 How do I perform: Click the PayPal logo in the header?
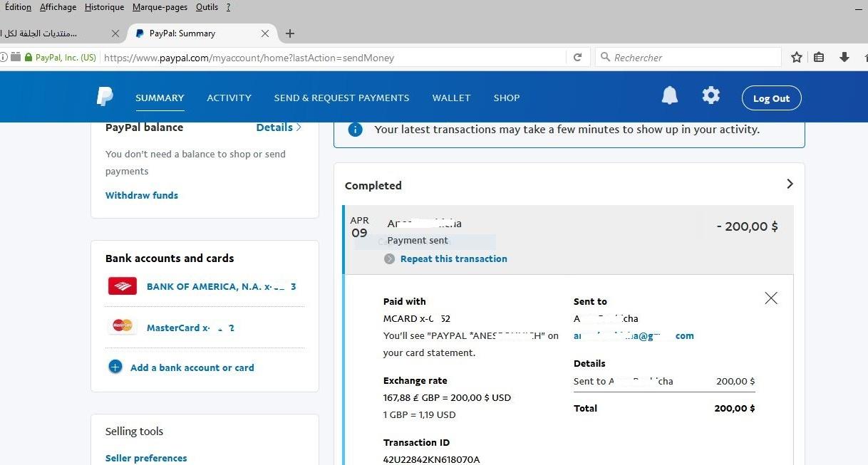pyautogui.click(x=105, y=97)
